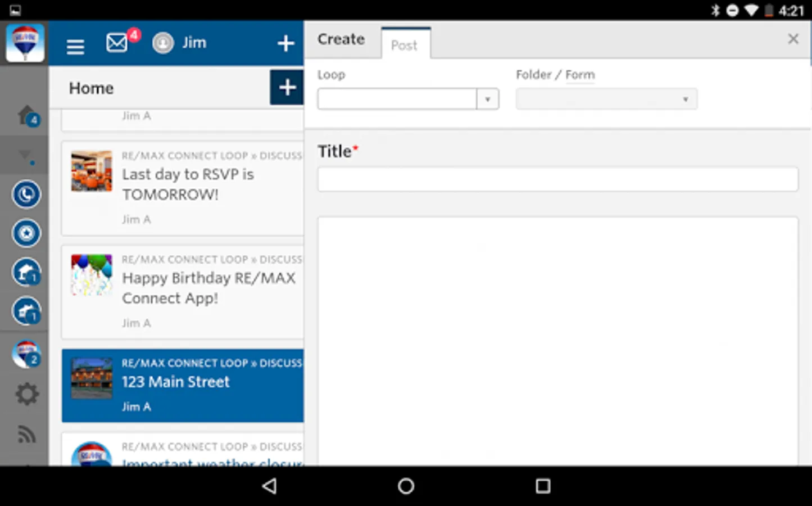Tap the battery status icon

[769, 10]
